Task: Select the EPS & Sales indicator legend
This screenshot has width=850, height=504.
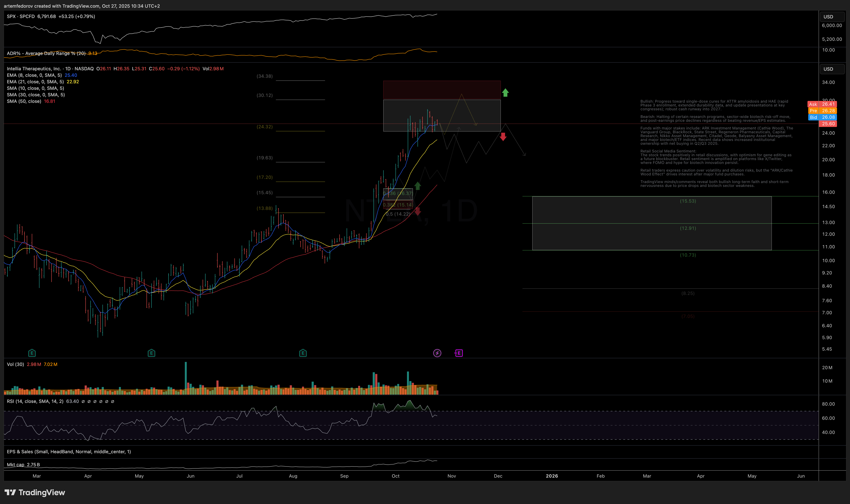Action: click(x=69, y=452)
